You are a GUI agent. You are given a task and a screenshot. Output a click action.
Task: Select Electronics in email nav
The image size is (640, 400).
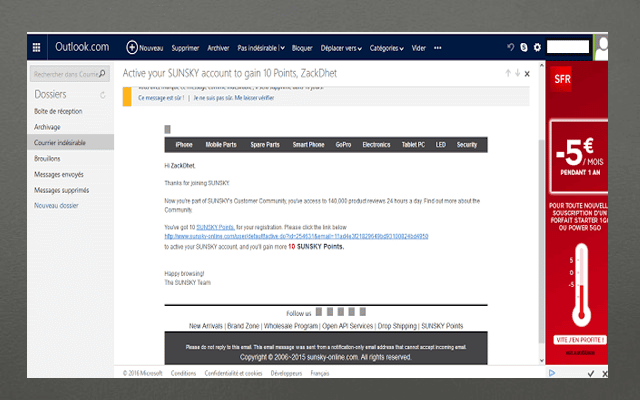point(376,144)
